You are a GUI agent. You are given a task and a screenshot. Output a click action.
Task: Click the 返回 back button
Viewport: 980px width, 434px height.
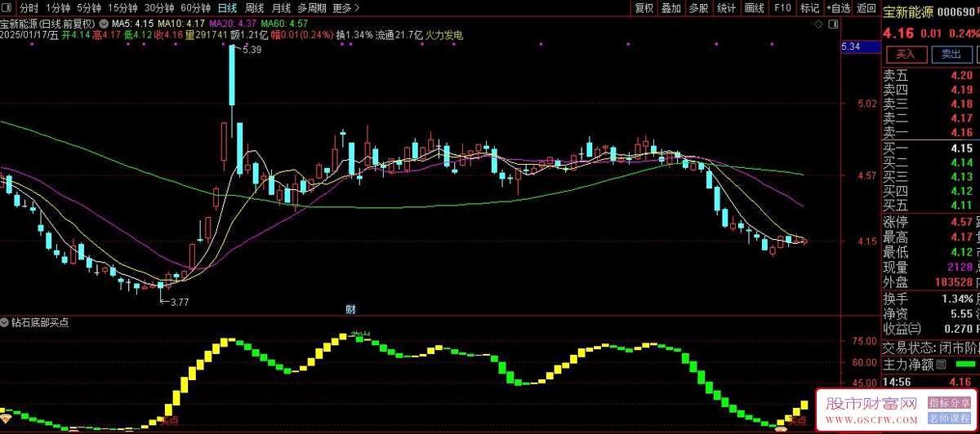coord(866,7)
